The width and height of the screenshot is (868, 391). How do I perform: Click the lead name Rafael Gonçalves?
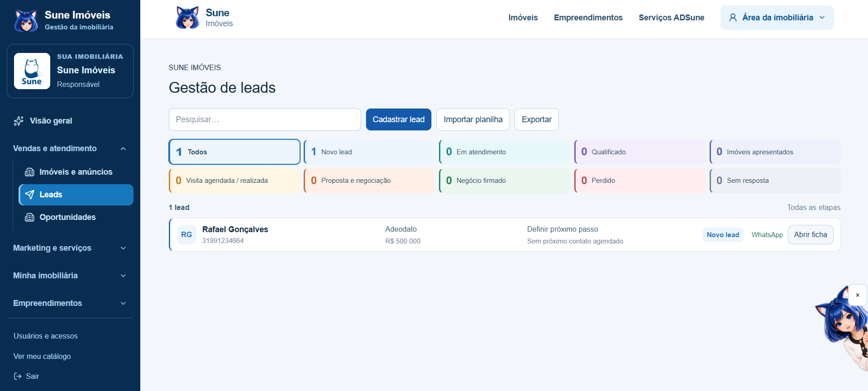[235, 229]
